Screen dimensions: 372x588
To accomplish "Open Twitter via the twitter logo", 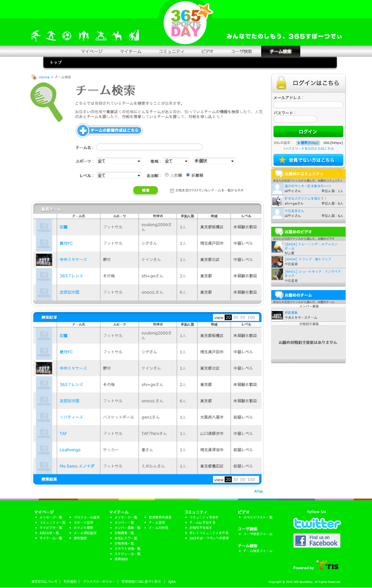I will pos(317,524).
